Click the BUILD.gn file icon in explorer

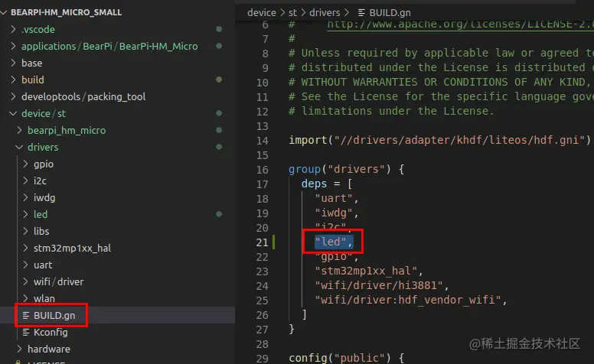point(26,315)
